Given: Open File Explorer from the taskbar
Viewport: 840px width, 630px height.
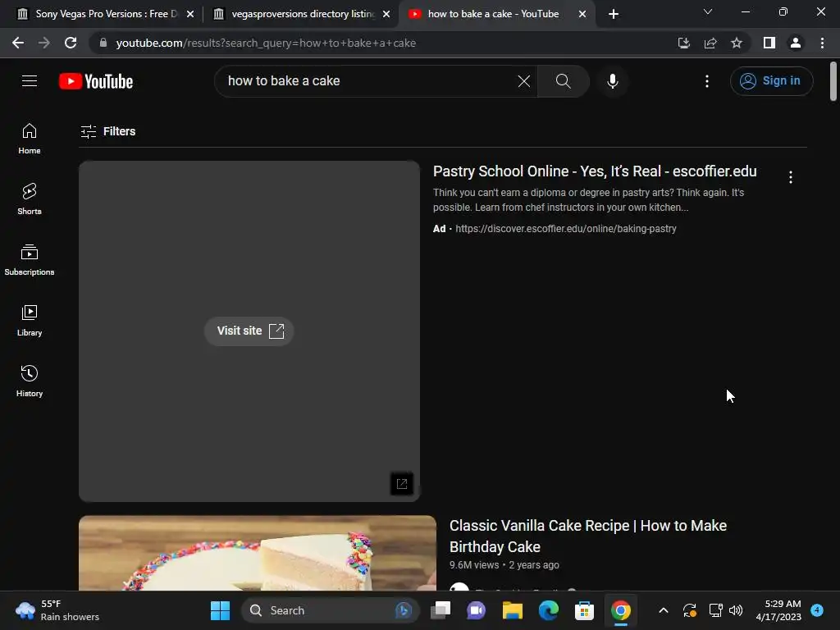Looking at the screenshot, I should point(512,610).
